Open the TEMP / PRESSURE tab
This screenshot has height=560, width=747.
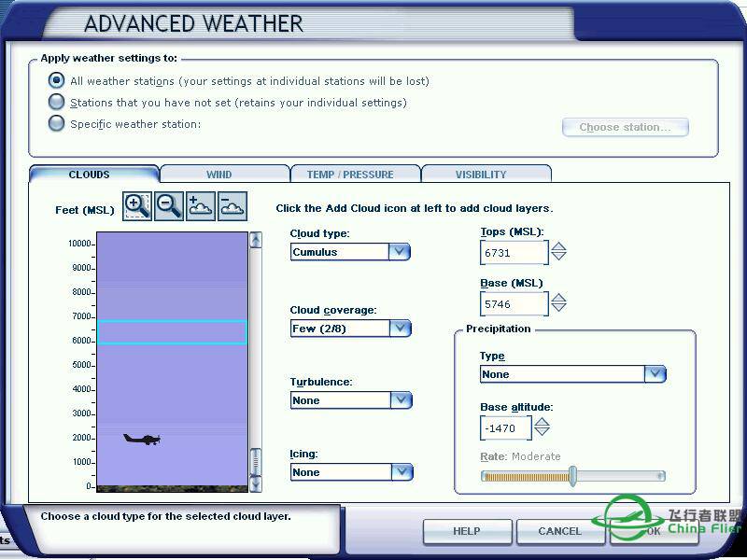tap(350, 175)
